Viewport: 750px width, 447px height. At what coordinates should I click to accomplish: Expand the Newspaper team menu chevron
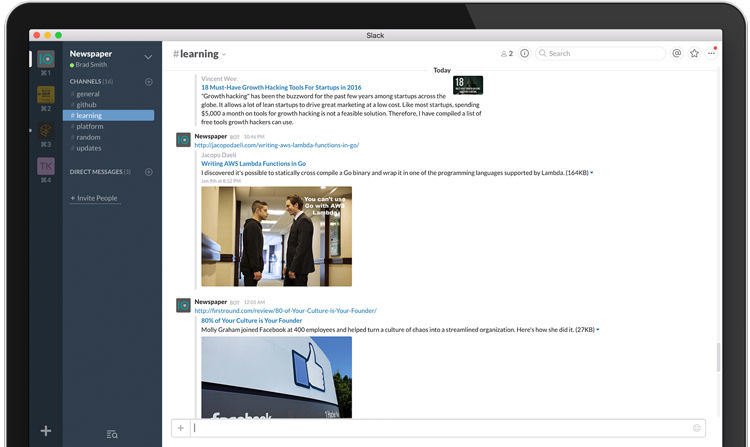click(148, 57)
